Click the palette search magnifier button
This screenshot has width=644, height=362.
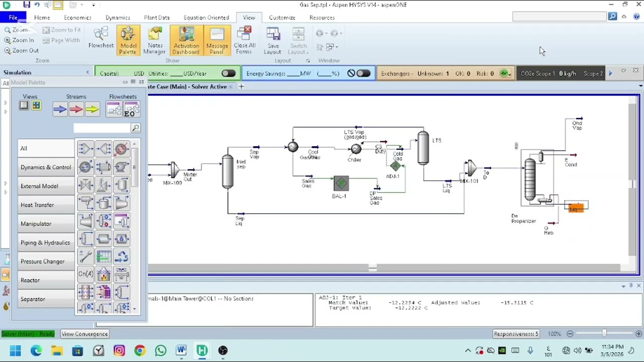135,128
